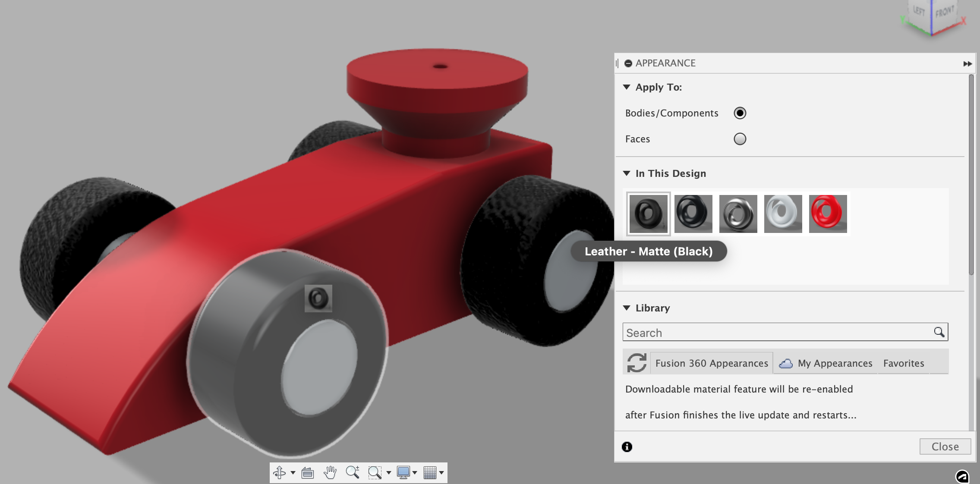Select the Orbit navigation tool

click(x=279, y=473)
